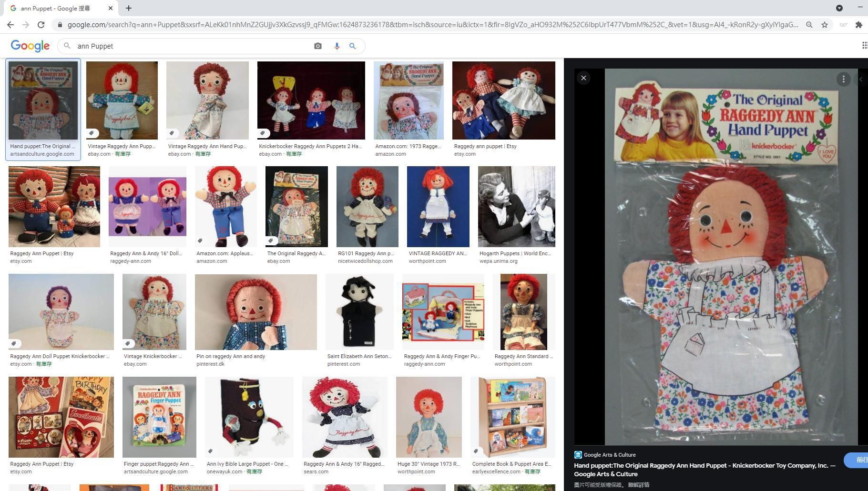Start voice search with microphone icon

[x=337, y=46]
